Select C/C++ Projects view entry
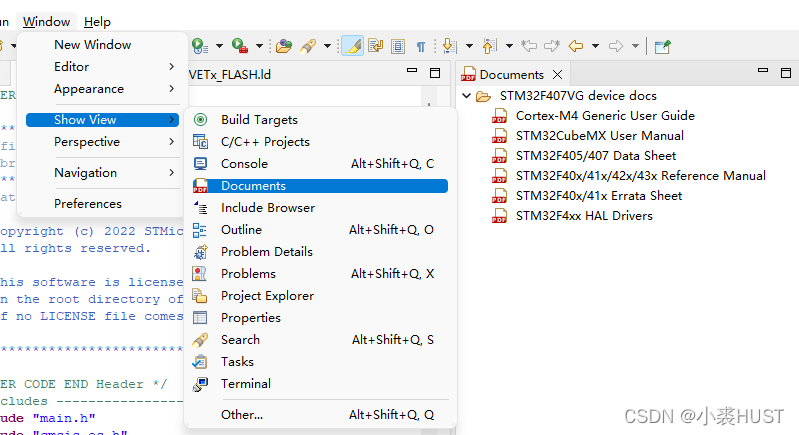Image resolution: width=799 pixels, height=435 pixels. click(x=320, y=142)
